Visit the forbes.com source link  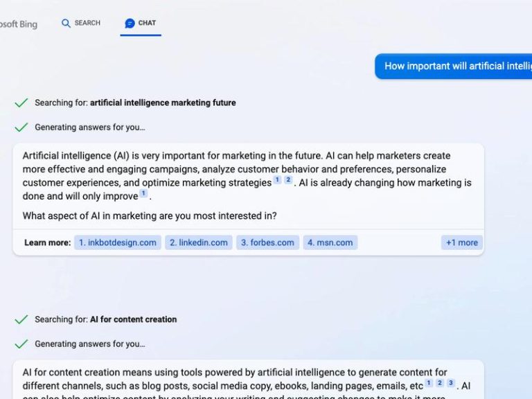click(267, 242)
